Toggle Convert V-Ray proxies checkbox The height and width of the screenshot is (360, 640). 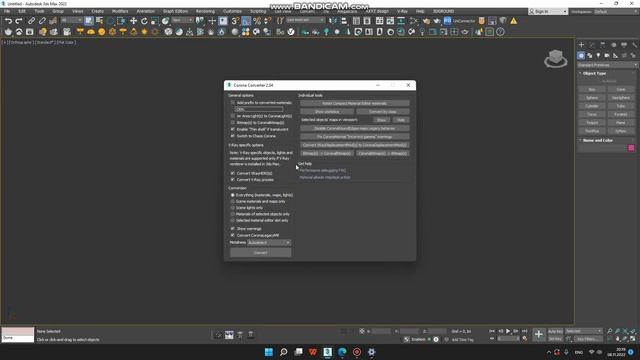(x=233, y=180)
